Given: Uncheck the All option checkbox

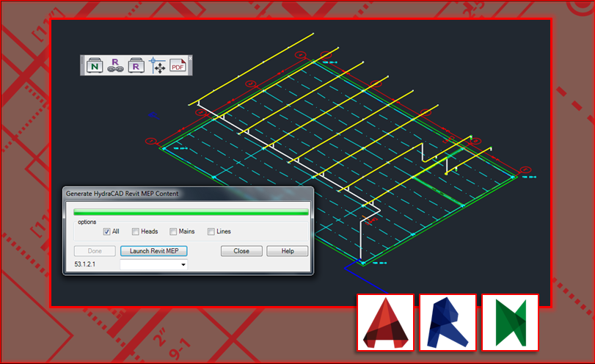Looking at the screenshot, I should [107, 232].
